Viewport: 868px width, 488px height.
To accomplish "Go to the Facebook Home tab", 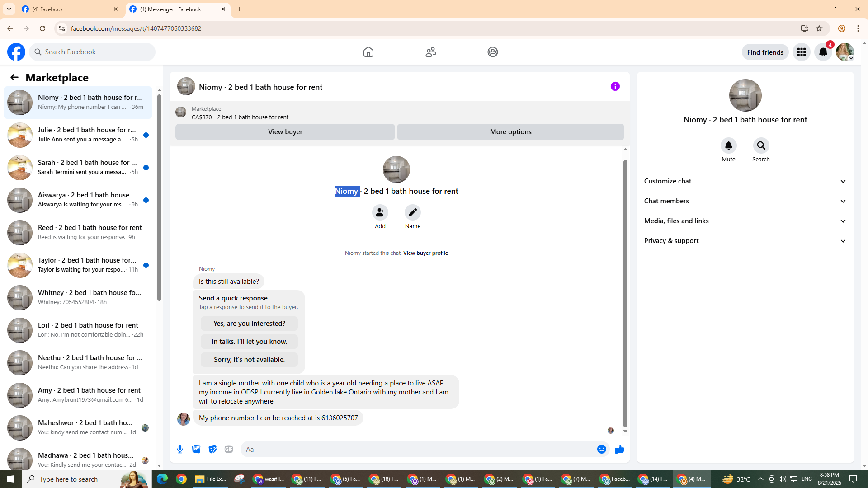I will coord(368,52).
